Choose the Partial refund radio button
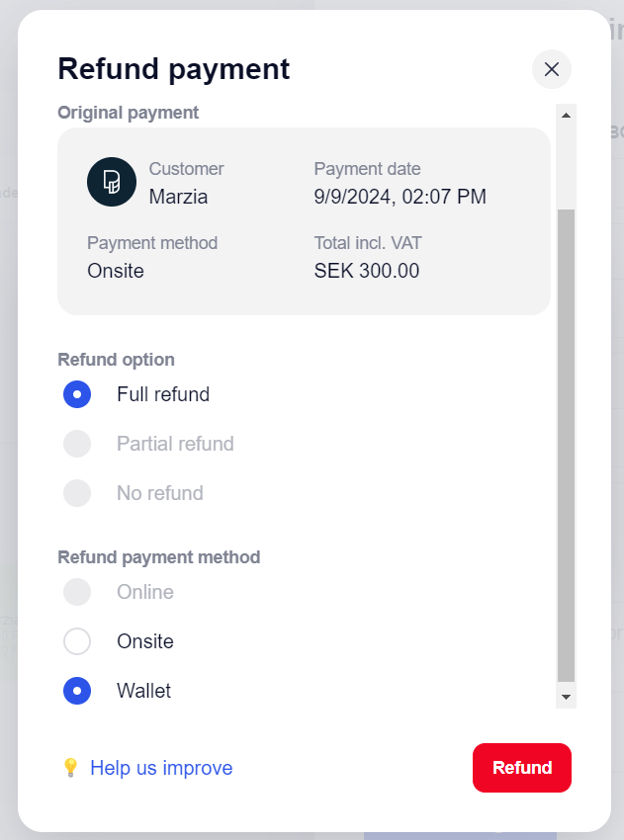The image size is (624, 840). pyautogui.click(x=77, y=444)
